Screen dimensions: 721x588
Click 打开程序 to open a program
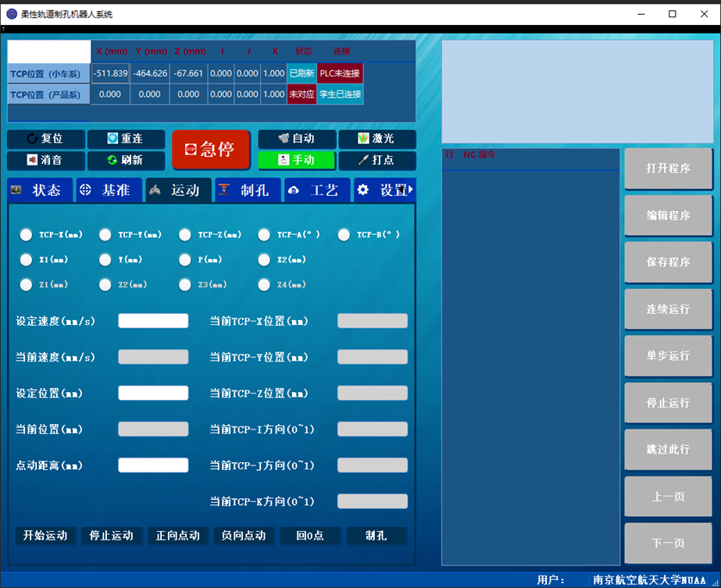click(668, 169)
